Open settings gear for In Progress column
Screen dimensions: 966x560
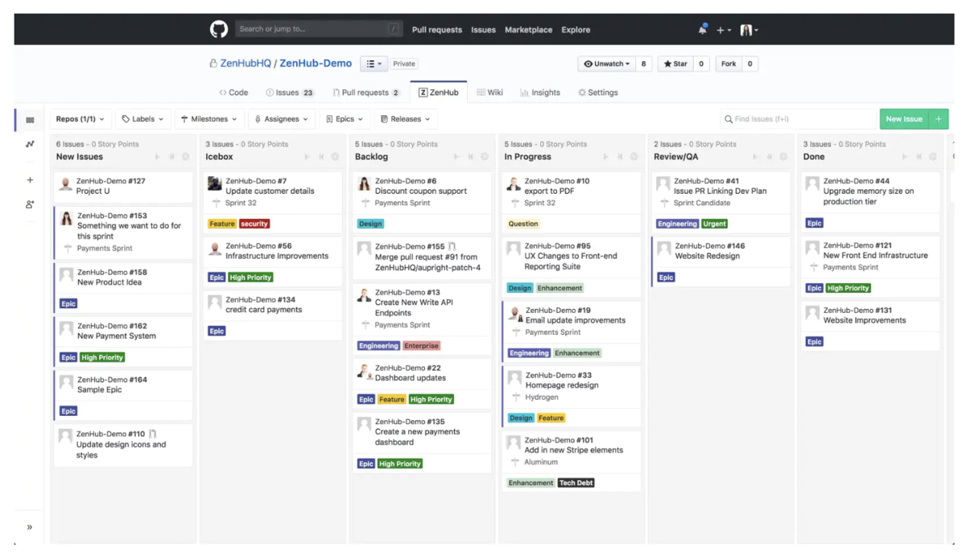634,157
